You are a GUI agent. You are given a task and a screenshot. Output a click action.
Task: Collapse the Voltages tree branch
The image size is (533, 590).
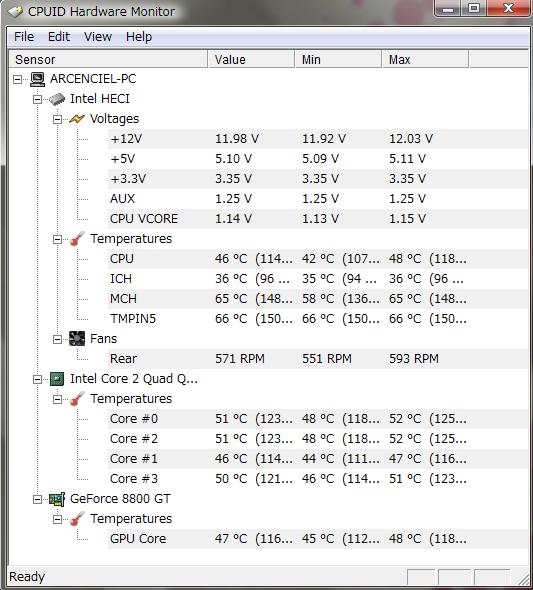tap(57, 120)
